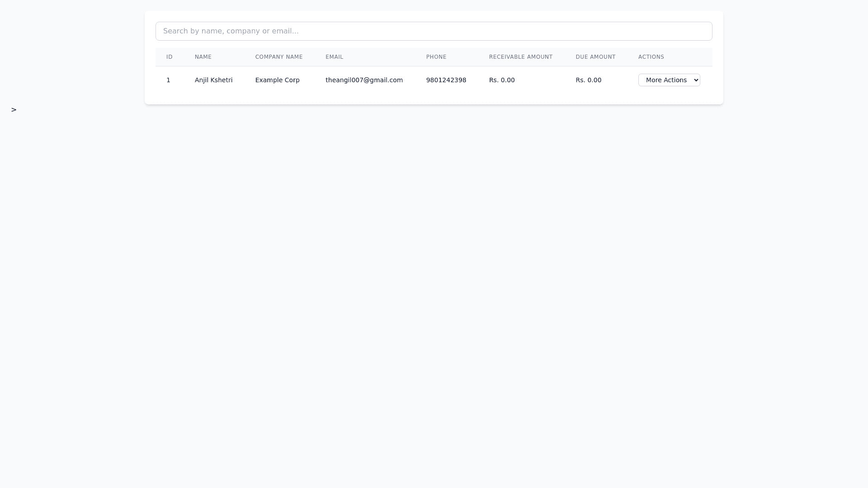
Task: Click the EMAIL column header
Action: coord(334,57)
